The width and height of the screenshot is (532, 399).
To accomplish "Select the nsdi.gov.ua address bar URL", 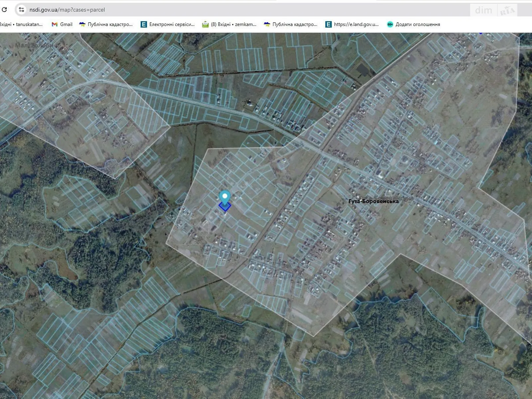I will pyautogui.click(x=67, y=10).
